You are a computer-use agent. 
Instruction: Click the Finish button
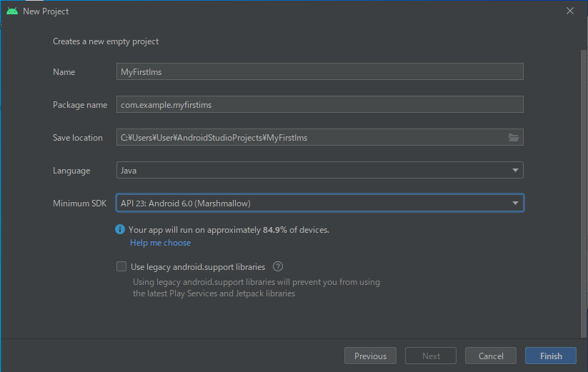(551, 356)
